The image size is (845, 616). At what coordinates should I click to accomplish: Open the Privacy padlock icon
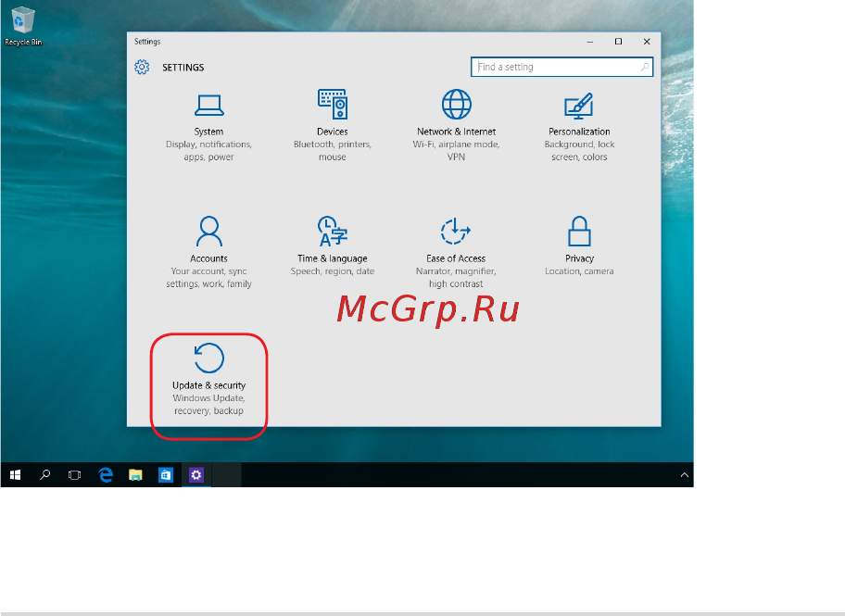(579, 232)
